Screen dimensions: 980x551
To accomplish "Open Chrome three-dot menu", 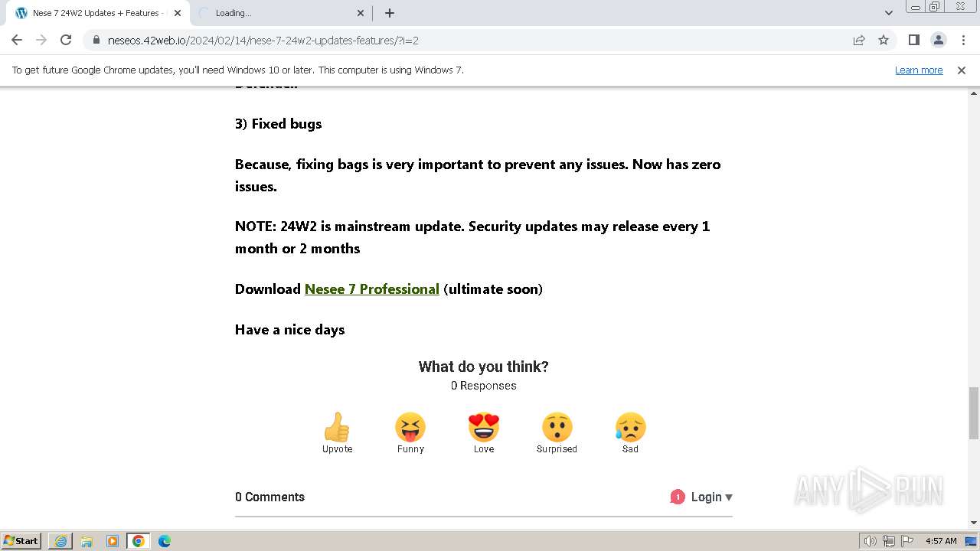I will [963, 40].
